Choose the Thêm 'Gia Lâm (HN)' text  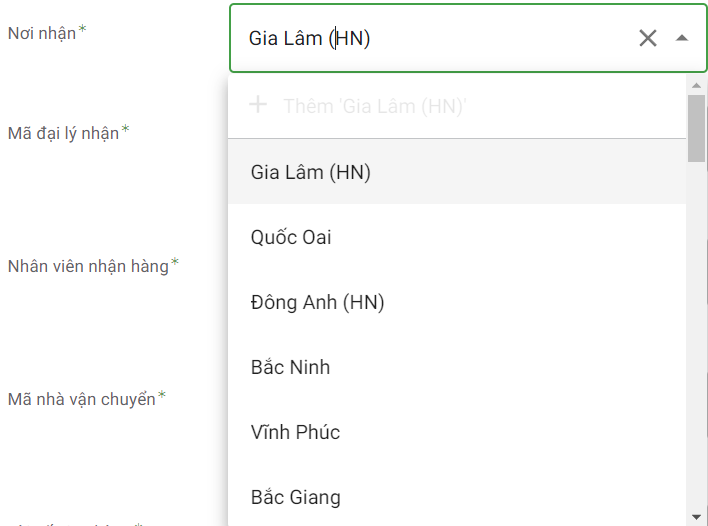click(375, 105)
